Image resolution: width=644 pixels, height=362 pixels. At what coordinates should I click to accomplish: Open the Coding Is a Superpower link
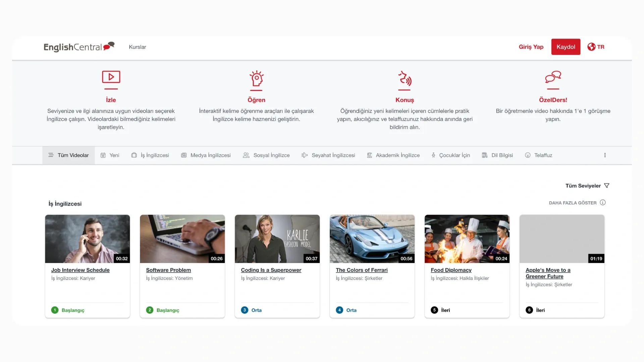[x=271, y=270]
